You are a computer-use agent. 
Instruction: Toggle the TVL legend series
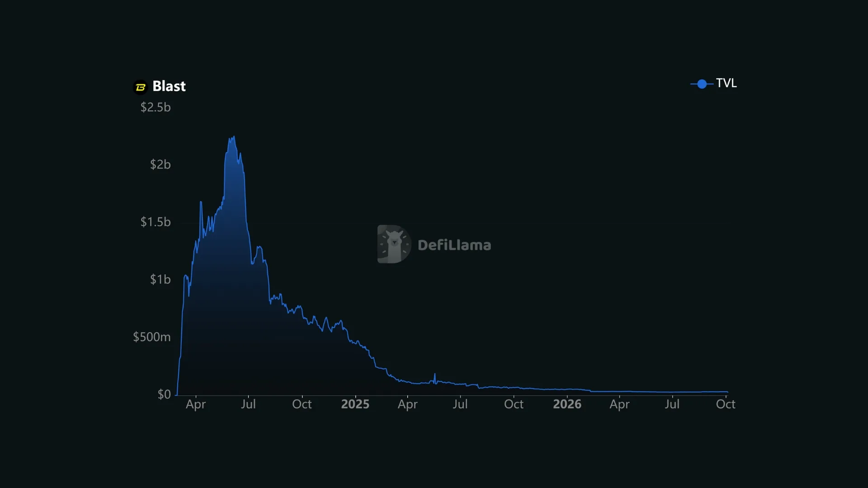[714, 84]
